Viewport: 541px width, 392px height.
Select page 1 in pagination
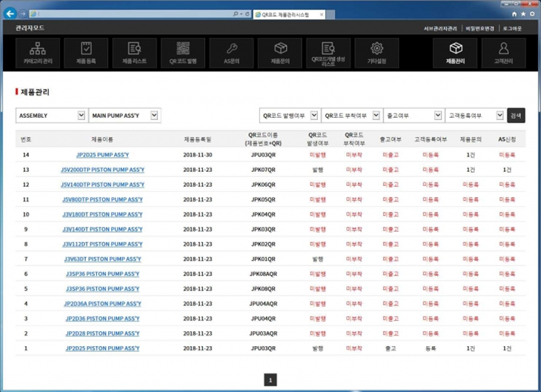(270, 380)
